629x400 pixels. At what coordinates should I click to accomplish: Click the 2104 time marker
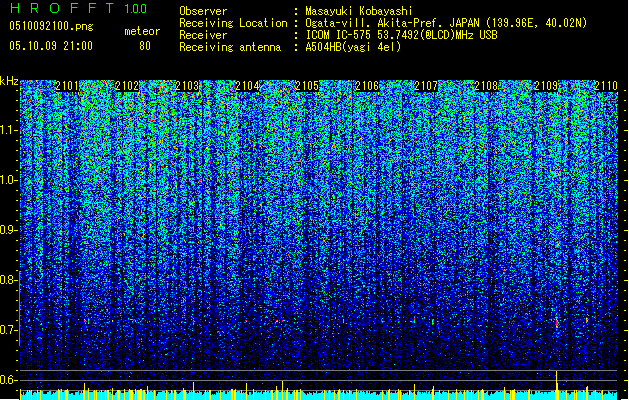[x=247, y=86]
